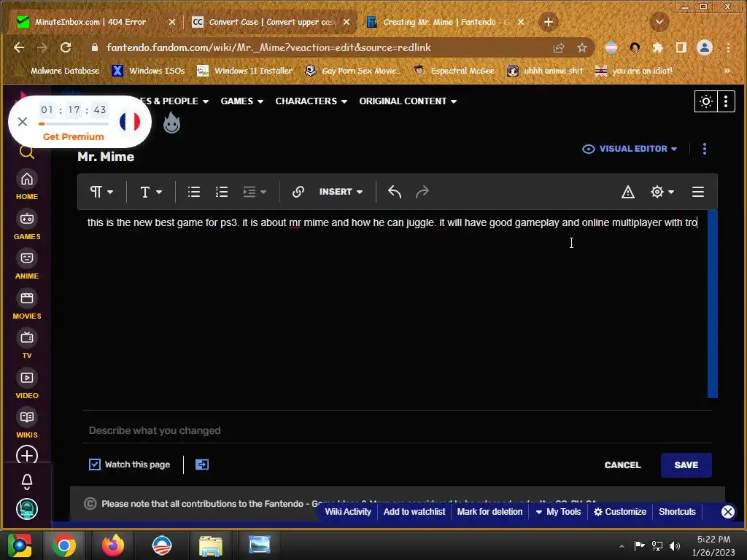
Task: Expand the GAMES navigation menu
Action: (241, 101)
